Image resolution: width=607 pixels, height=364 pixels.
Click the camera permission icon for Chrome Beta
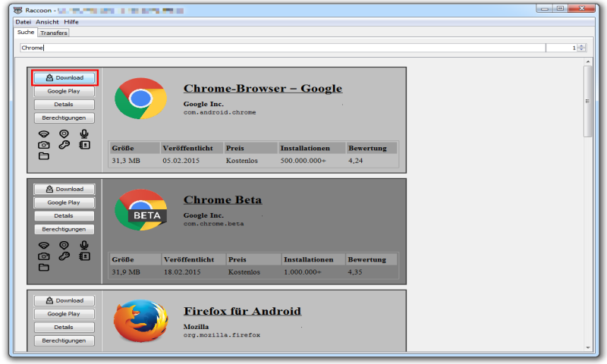(44, 256)
